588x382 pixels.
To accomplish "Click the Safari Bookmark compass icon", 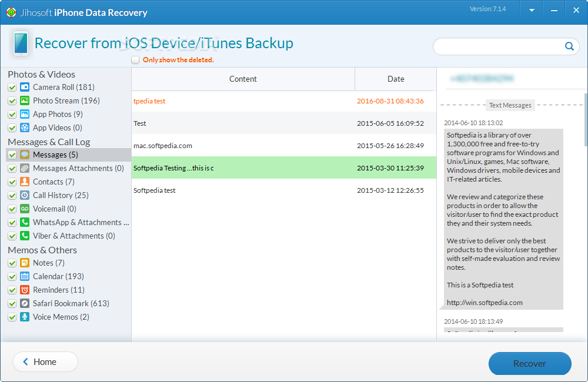I will click(25, 303).
